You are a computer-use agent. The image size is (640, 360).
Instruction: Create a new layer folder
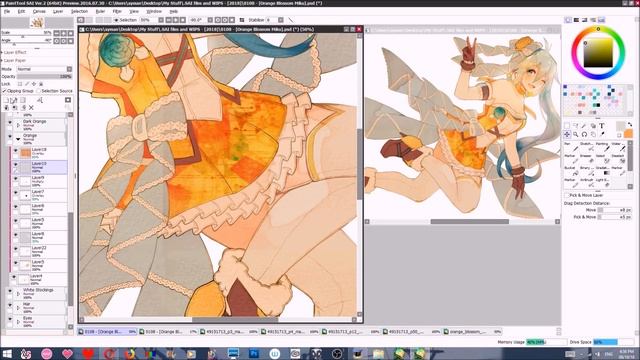[x=23, y=100]
